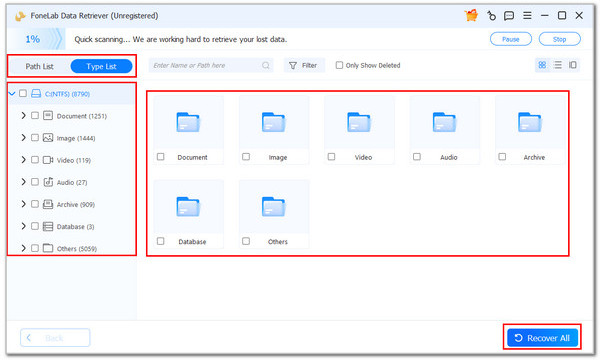Check the C:(NTFS) drive checkbox
The image size is (600, 360).
pyautogui.click(x=23, y=93)
